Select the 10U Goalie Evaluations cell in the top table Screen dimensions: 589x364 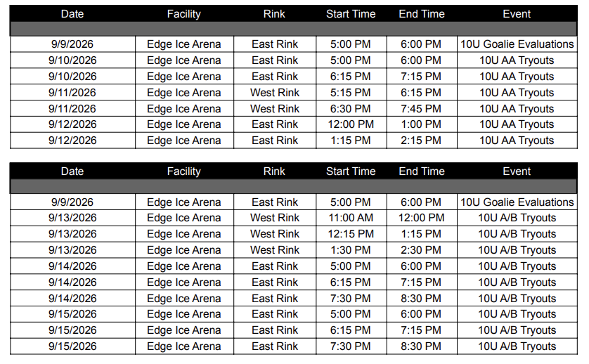pyautogui.click(x=517, y=44)
